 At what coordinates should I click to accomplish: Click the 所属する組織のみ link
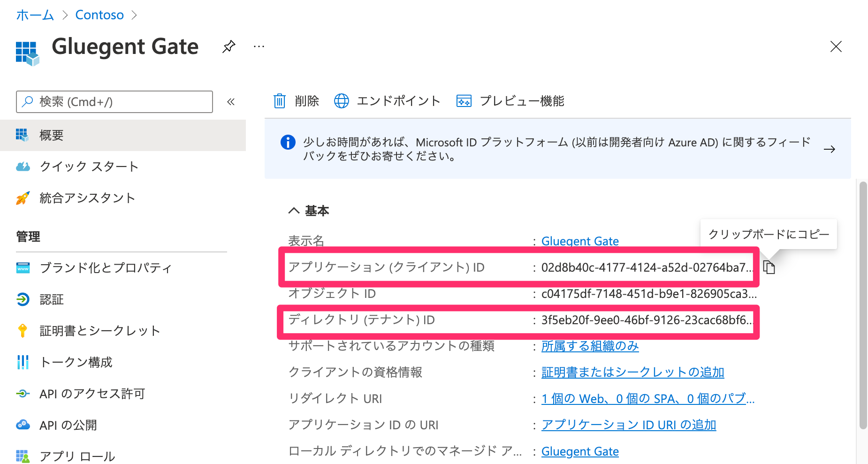(590, 346)
